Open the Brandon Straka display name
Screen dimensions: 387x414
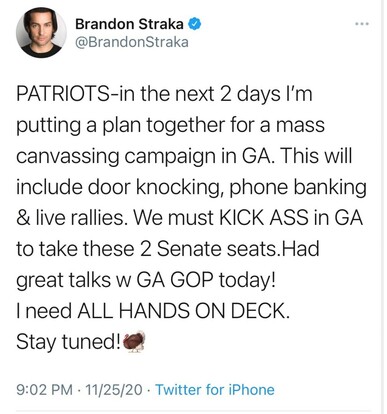pos(129,24)
